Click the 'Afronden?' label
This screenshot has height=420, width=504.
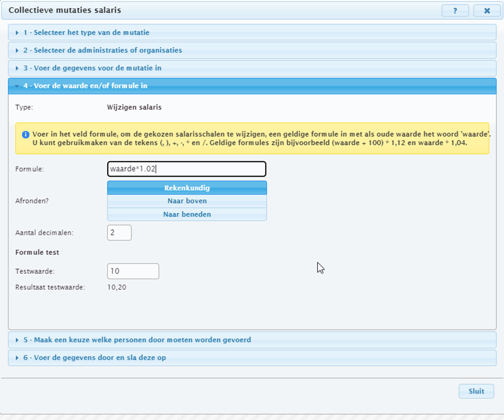tap(32, 201)
